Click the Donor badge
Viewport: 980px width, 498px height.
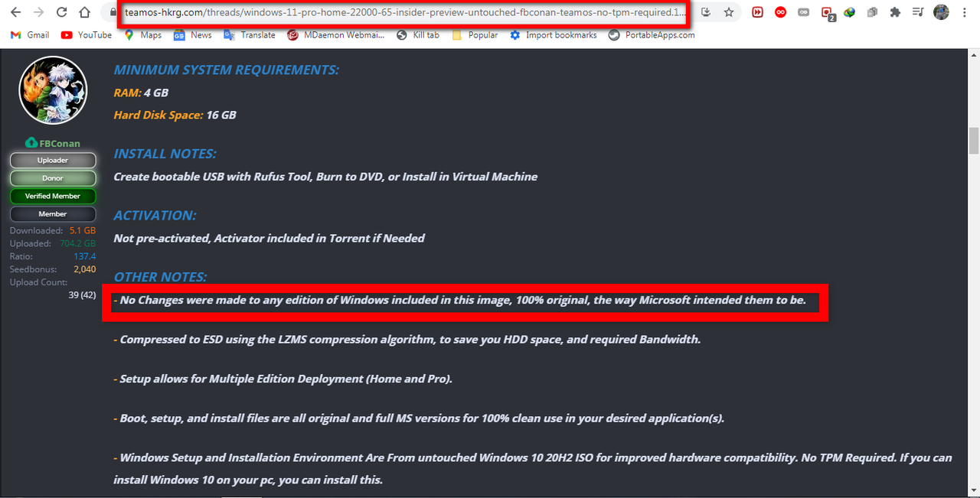53,178
